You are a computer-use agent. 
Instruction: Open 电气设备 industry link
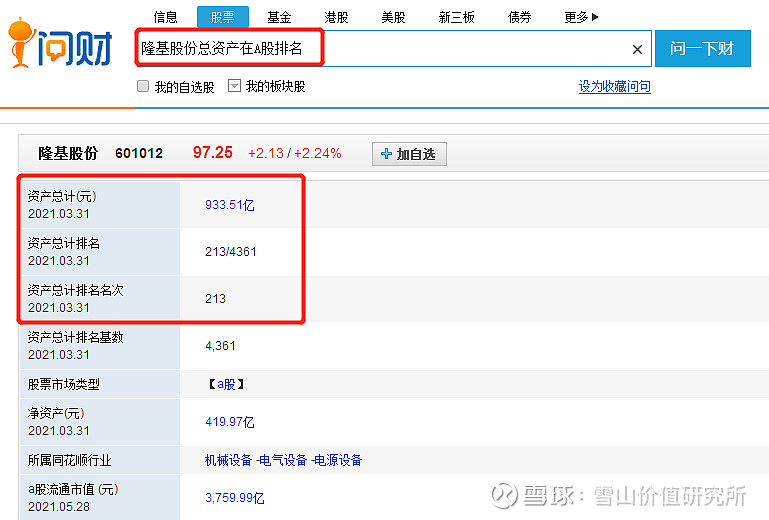click(x=282, y=460)
